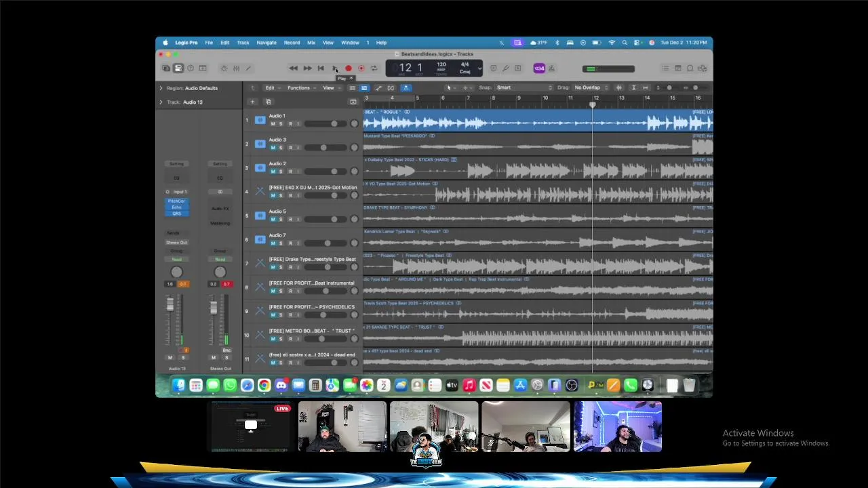Open Discord from the Dock
868x488 pixels.
pos(281,386)
